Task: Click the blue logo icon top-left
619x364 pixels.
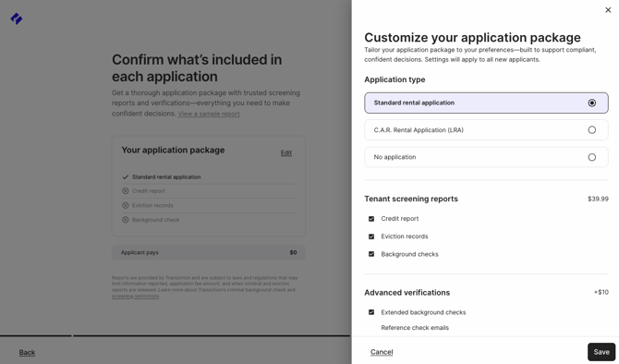Action: 17,18
